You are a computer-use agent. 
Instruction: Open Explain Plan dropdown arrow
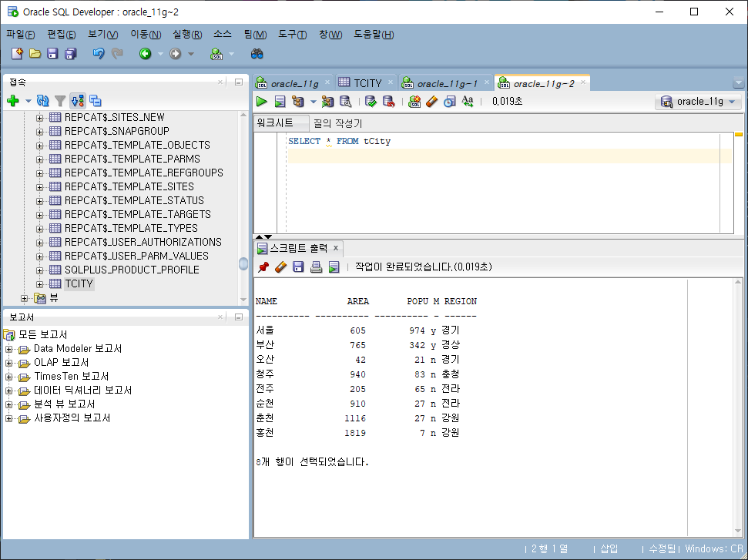[313, 102]
